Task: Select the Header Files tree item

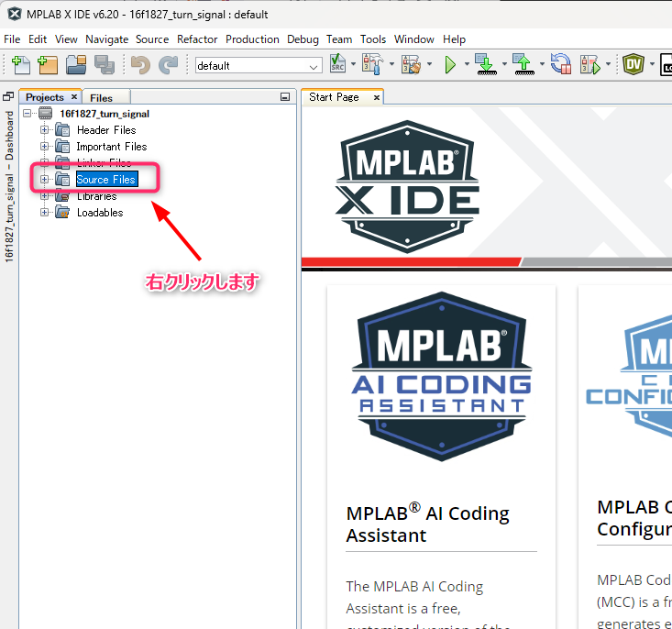Action: point(106,130)
